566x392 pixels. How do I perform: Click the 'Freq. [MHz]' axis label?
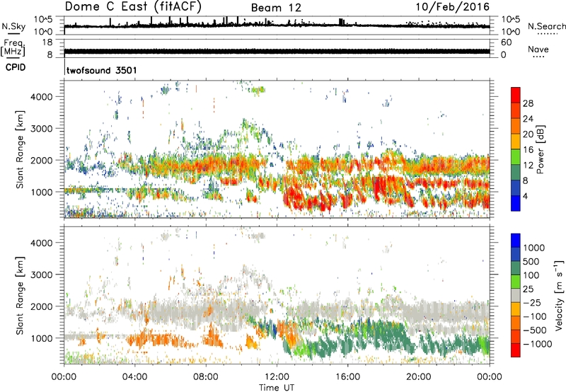tap(13, 47)
